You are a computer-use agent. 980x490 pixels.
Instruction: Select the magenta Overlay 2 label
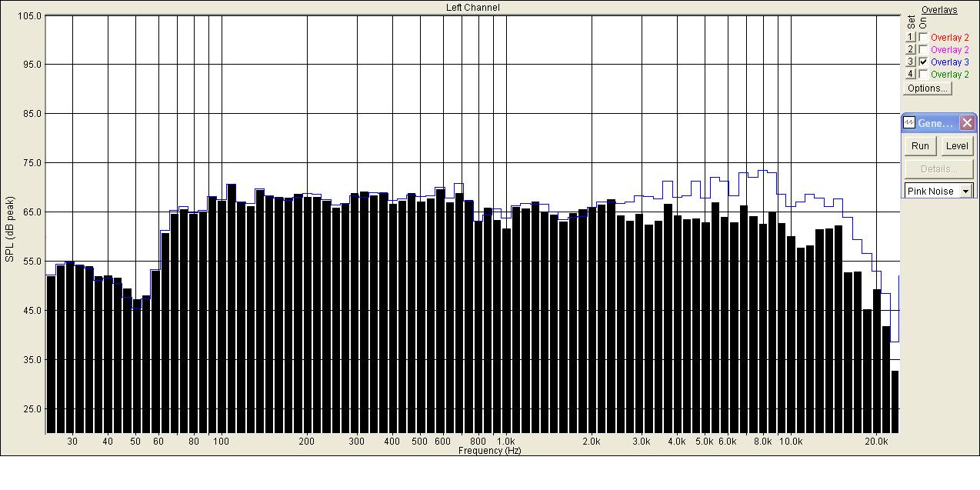point(950,50)
